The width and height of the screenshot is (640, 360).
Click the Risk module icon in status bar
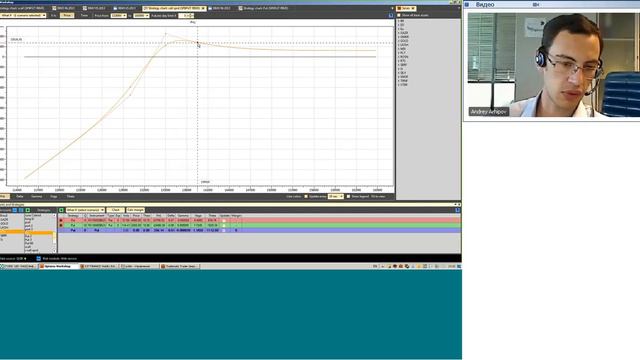[x=38, y=258]
